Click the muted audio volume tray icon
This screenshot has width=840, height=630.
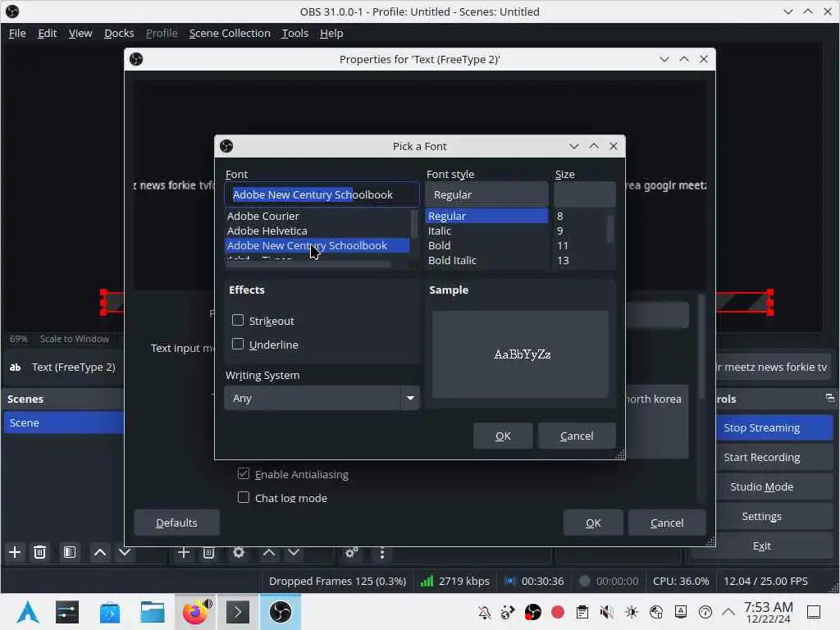pyautogui.click(x=607, y=612)
